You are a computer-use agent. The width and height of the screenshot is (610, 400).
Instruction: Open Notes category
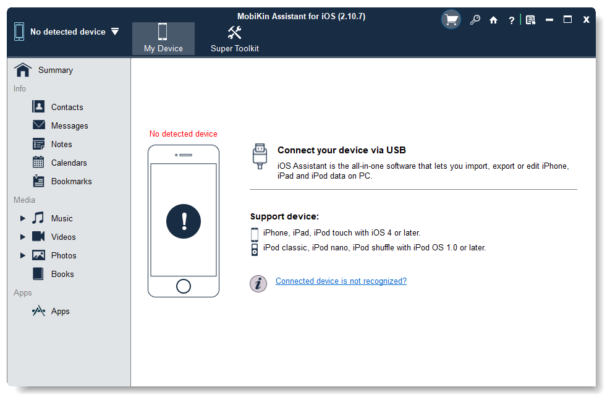(61, 144)
